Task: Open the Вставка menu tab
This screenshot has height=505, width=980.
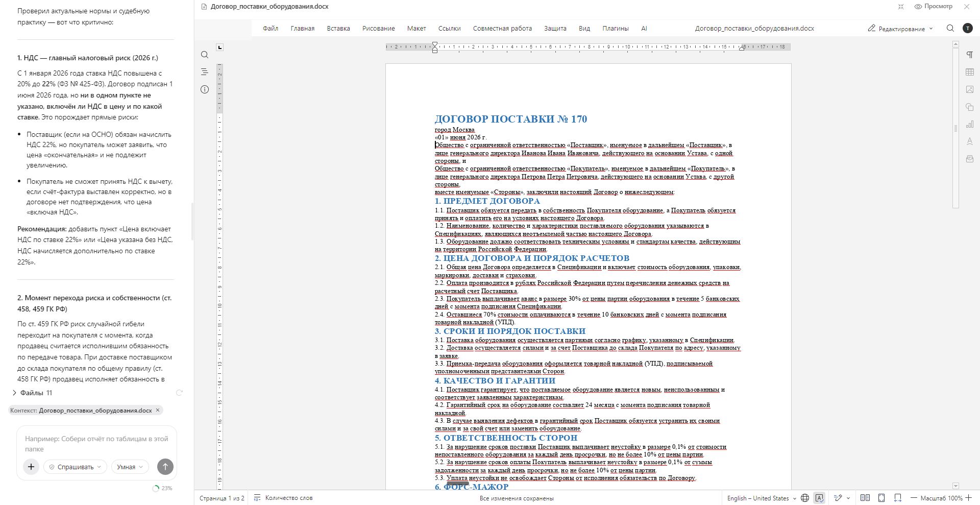Action: tap(338, 29)
